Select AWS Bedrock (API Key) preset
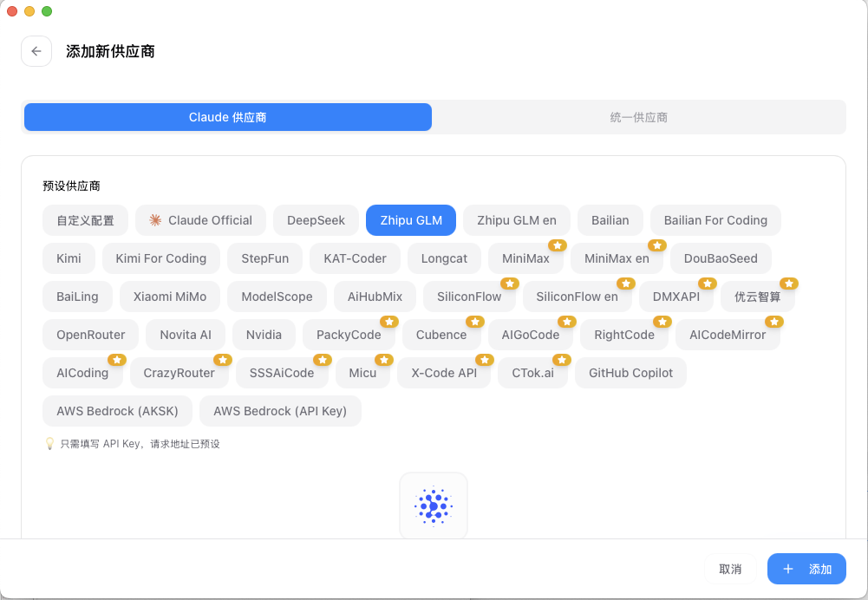This screenshot has width=868, height=600. click(280, 411)
